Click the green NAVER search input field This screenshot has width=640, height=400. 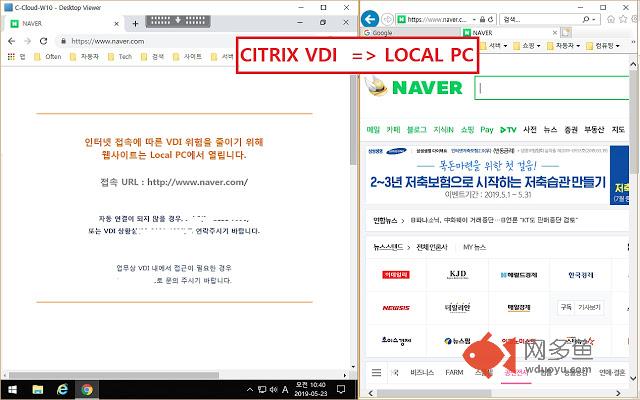(x=552, y=88)
